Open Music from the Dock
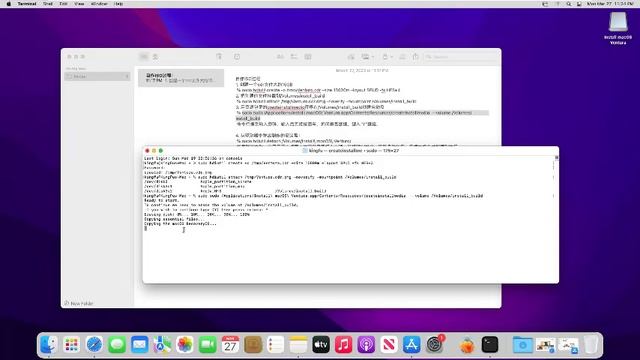 pyautogui.click(x=344, y=345)
